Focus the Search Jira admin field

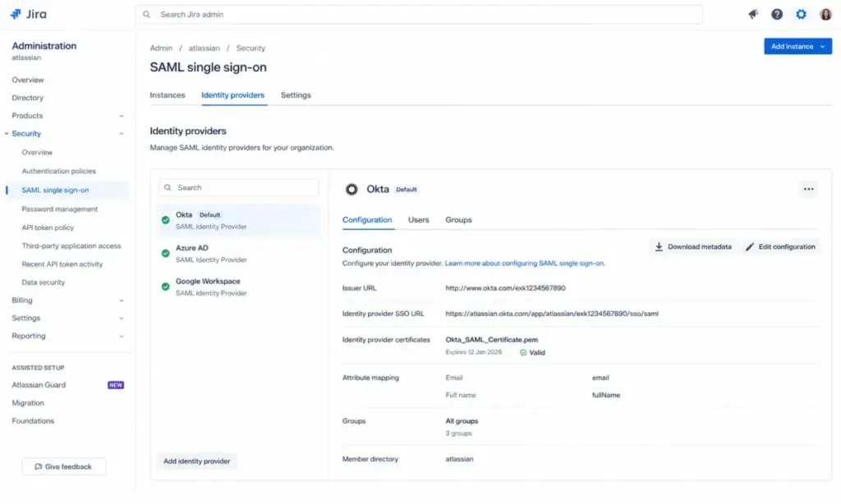click(x=419, y=15)
